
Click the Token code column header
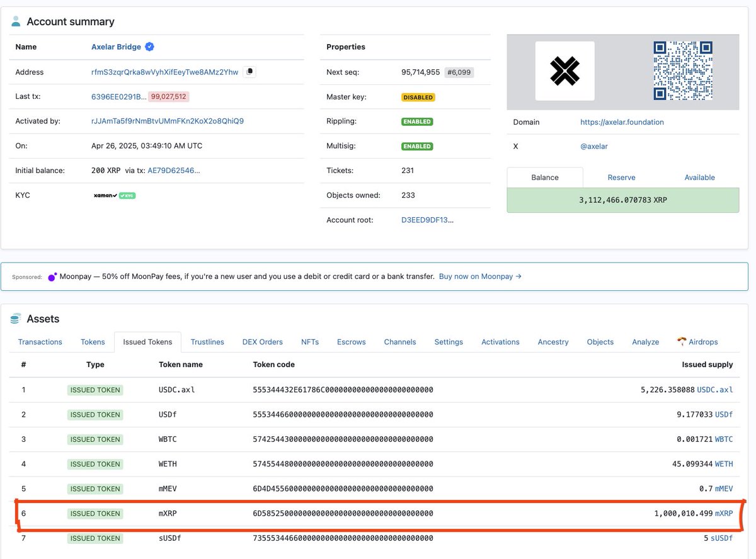pos(273,364)
